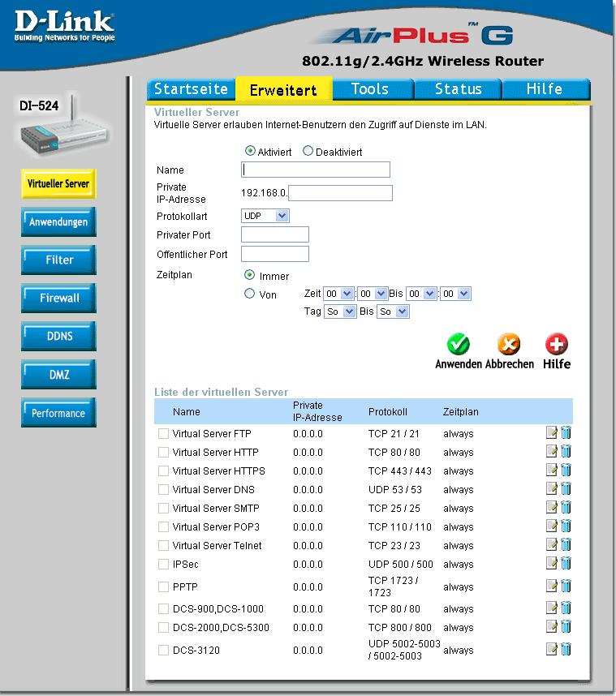Open the DMZ sidebar page
The height and width of the screenshot is (696, 616).
click(x=58, y=374)
